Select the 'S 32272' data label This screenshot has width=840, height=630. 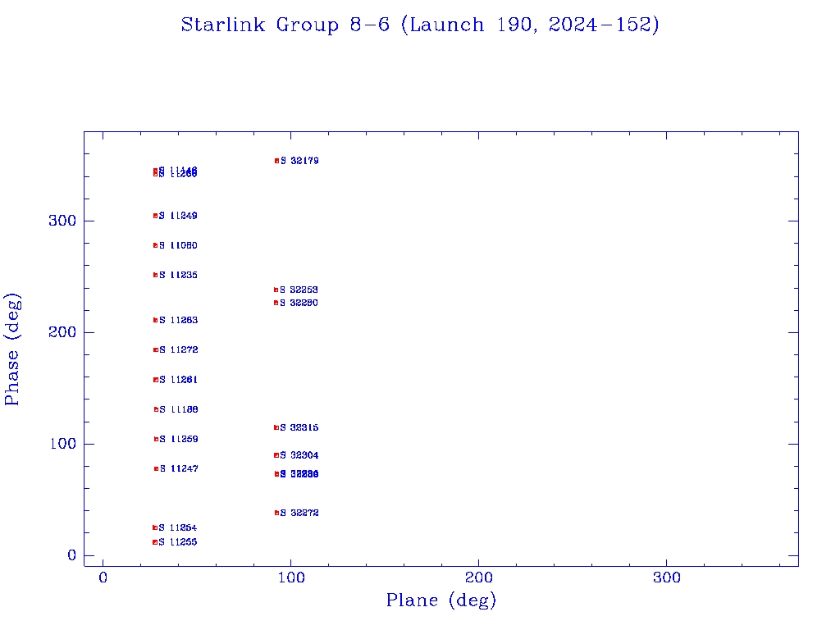coord(299,513)
